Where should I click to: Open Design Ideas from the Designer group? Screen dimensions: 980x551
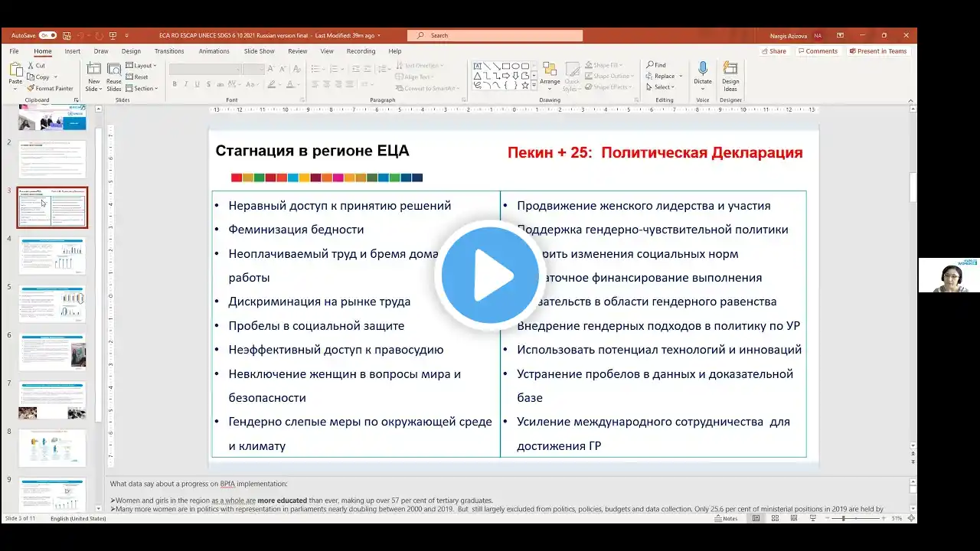coord(730,77)
